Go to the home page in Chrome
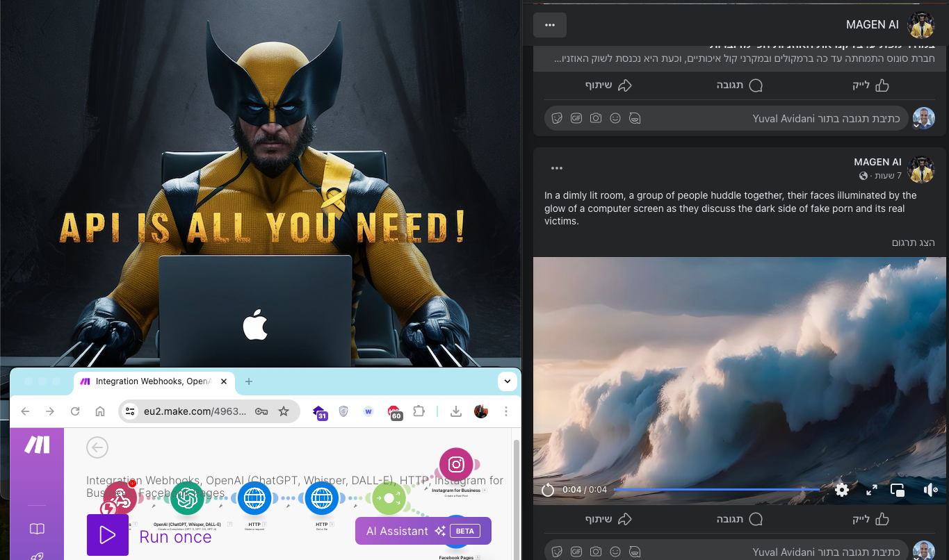This screenshot has width=949, height=560. click(x=100, y=411)
